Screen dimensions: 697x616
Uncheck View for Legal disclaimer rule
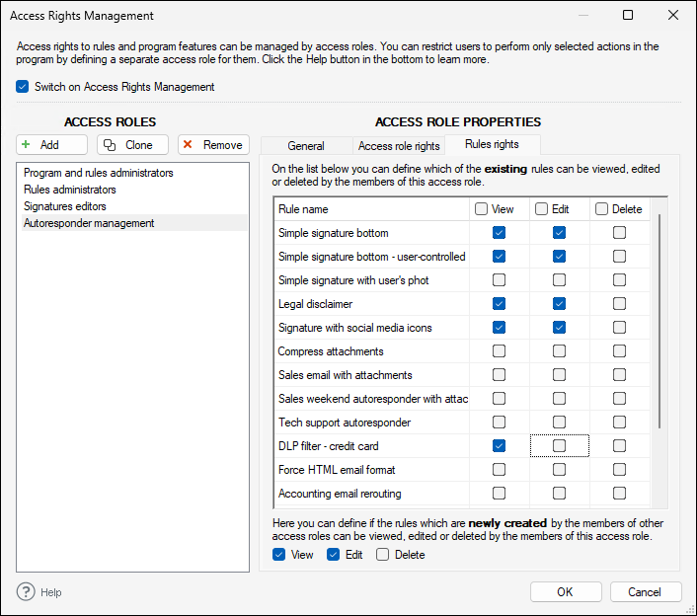coord(500,304)
